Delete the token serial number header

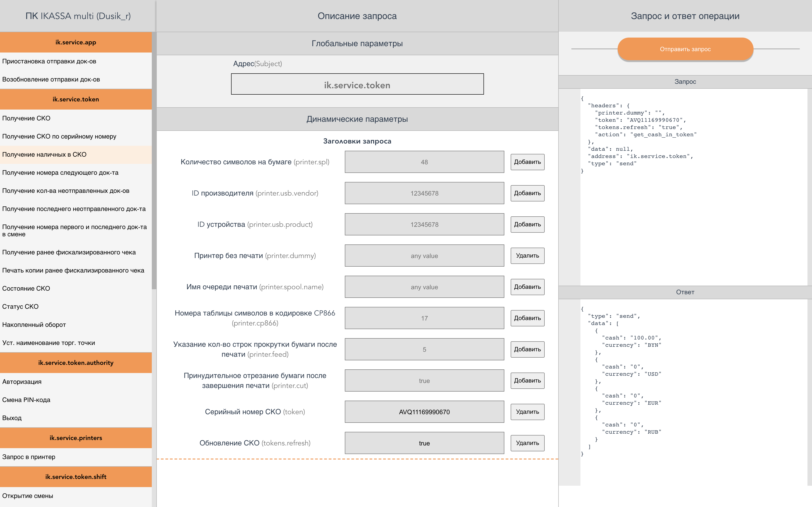pyautogui.click(x=527, y=412)
